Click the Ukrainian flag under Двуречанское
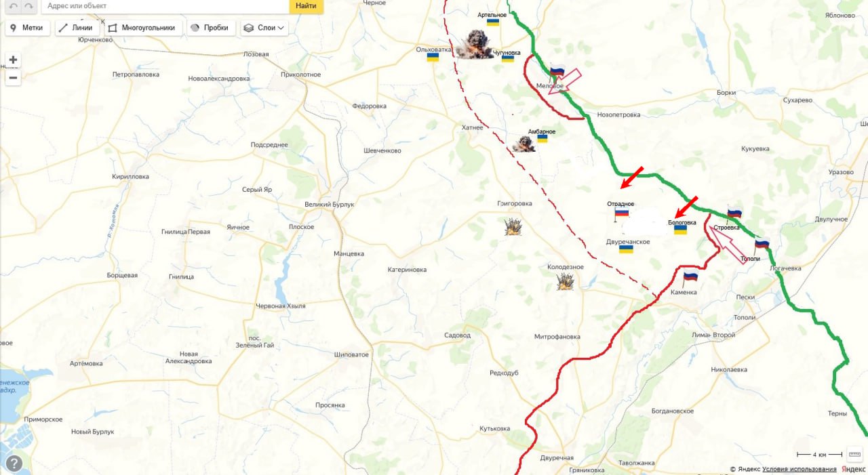 627,249
